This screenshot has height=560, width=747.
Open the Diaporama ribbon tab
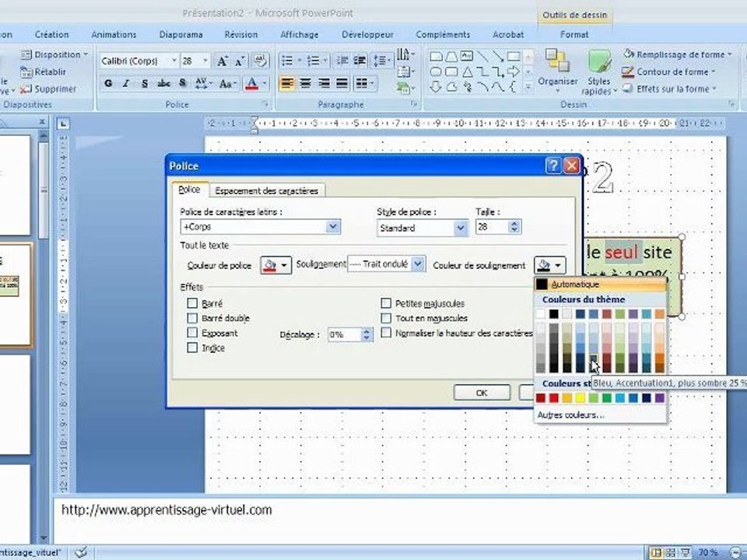[x=181, y=34]
